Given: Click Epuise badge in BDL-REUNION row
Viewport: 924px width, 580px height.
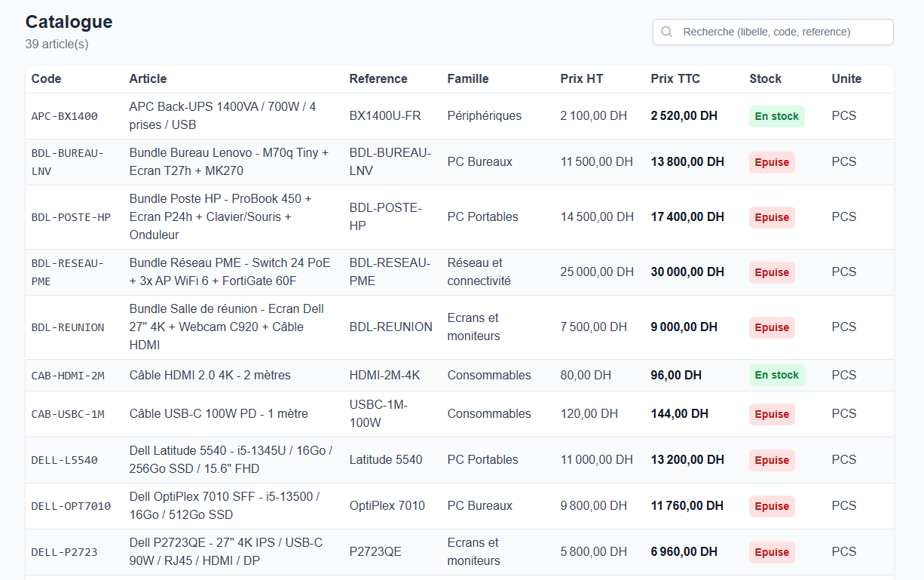Looking at the screenshot, I should pyautogui.click(x=772, y=327).
